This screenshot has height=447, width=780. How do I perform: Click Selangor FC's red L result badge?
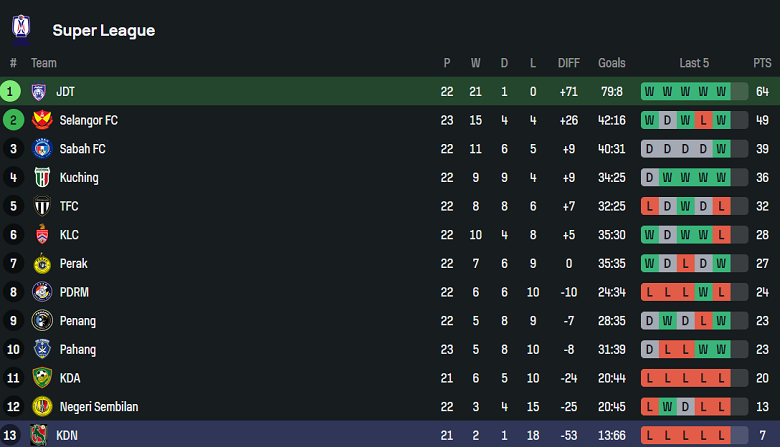tap(703, 120)
